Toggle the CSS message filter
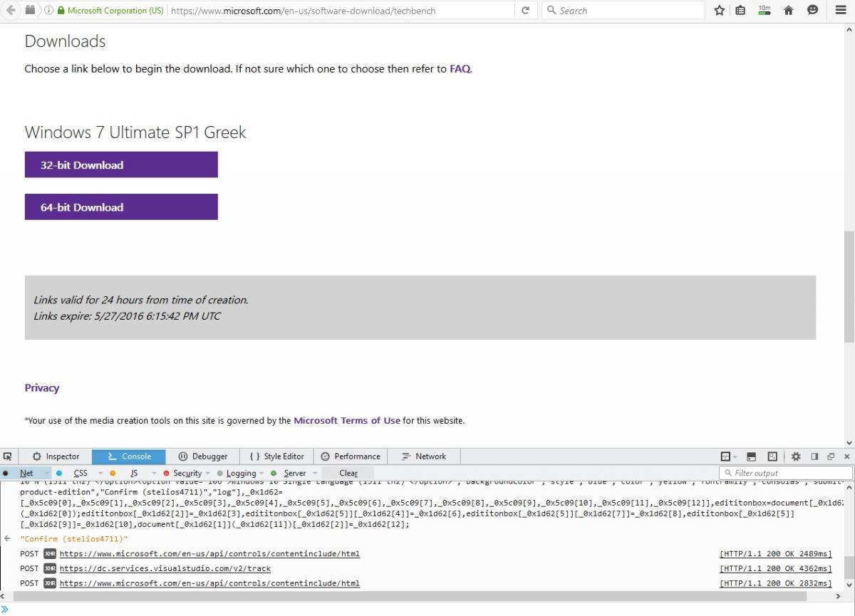The width and height of the screenshot is (855, 616). coord(81,473)
